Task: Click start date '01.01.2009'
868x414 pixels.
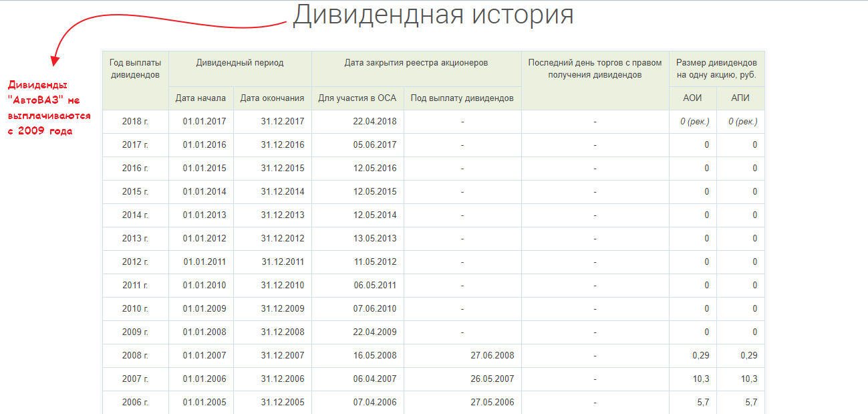Action: (204, 309)
